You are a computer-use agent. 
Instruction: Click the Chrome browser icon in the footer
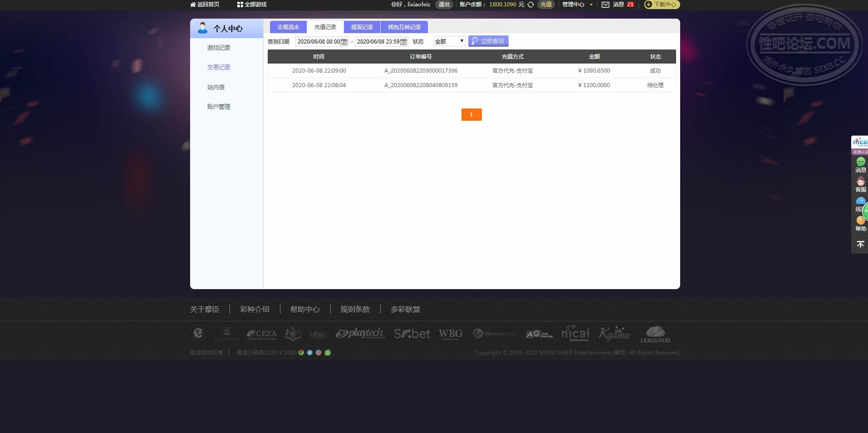(x=301, y=353)
